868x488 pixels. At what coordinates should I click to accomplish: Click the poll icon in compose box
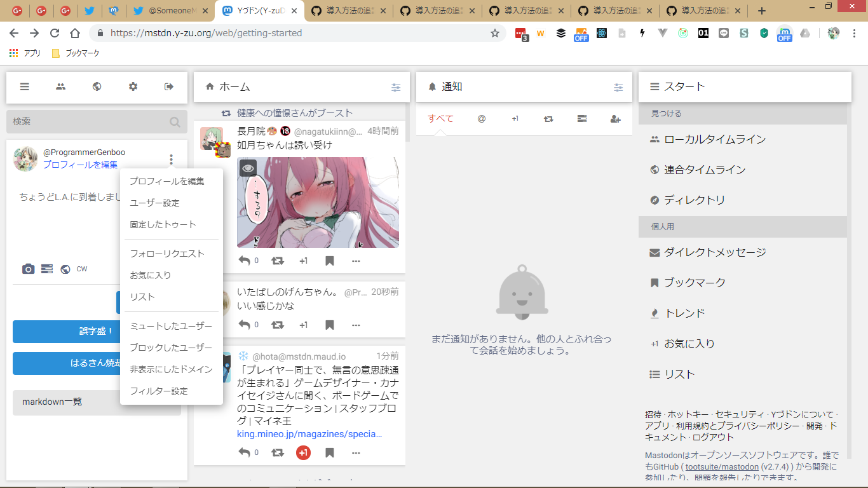click(x=46, y=269)
